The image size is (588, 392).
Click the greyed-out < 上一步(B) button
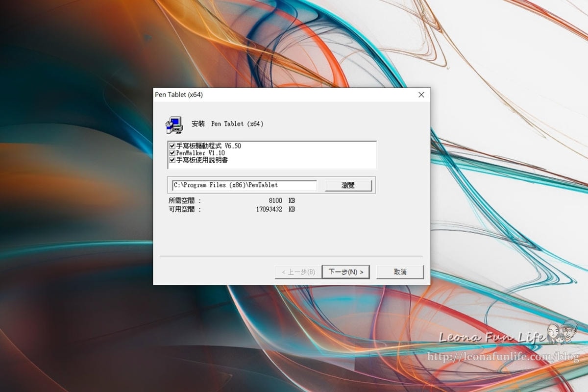pyautogui.click(x=298, y=272)
